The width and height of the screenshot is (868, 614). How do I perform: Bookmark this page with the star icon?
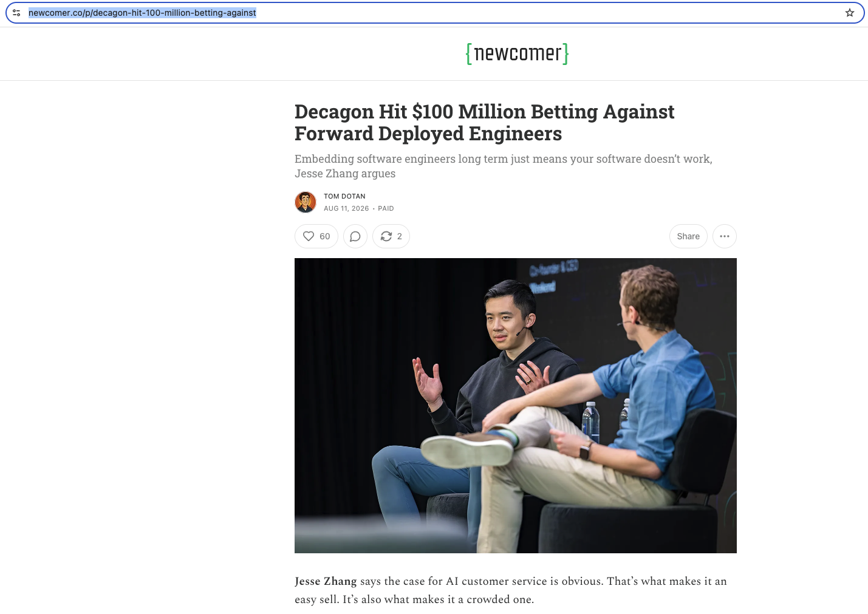pos(850,13)
